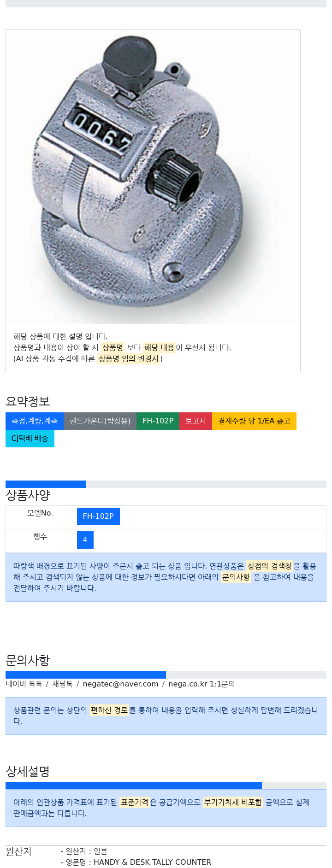Click the highlighted 편하신 경로 text
The height and width of the screenshot is (868, 332).
(x=109, y=710)
